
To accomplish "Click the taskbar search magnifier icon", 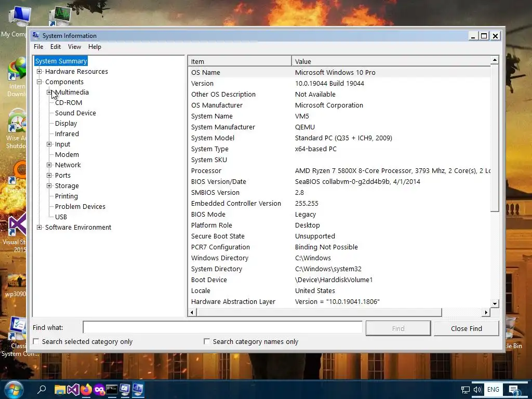I will [x=42, y=390].
